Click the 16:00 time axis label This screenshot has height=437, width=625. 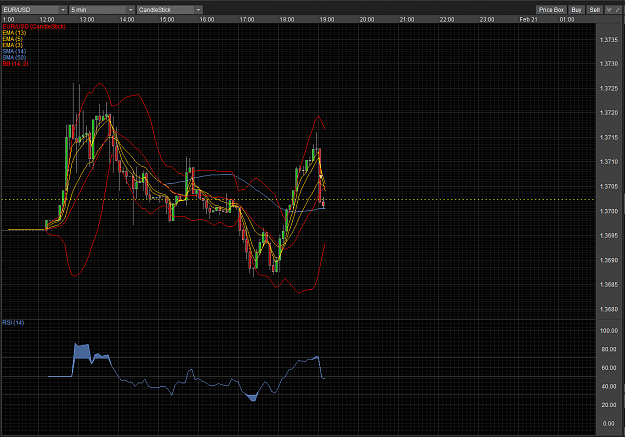(207, 19)
